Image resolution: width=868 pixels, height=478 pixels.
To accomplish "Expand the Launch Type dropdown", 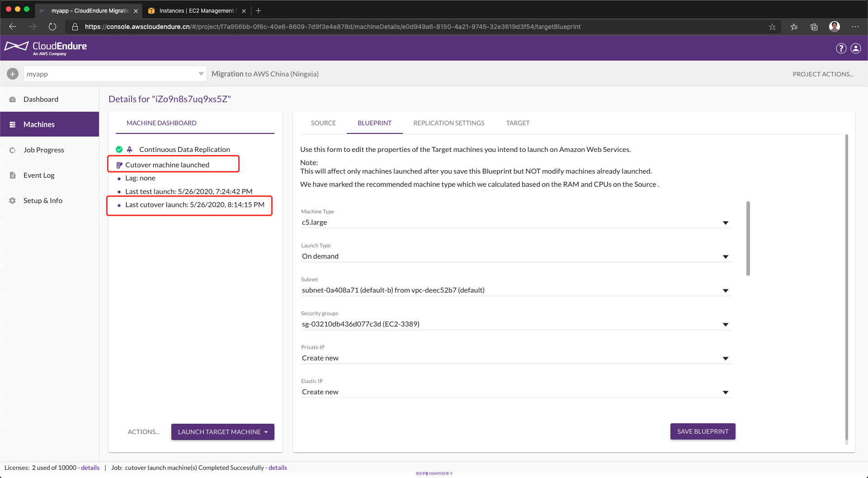I will 515,256.
